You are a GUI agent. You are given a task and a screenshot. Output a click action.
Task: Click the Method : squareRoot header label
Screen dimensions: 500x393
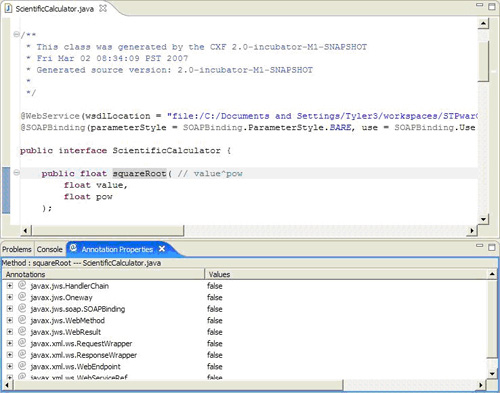(x=81, y=263)
